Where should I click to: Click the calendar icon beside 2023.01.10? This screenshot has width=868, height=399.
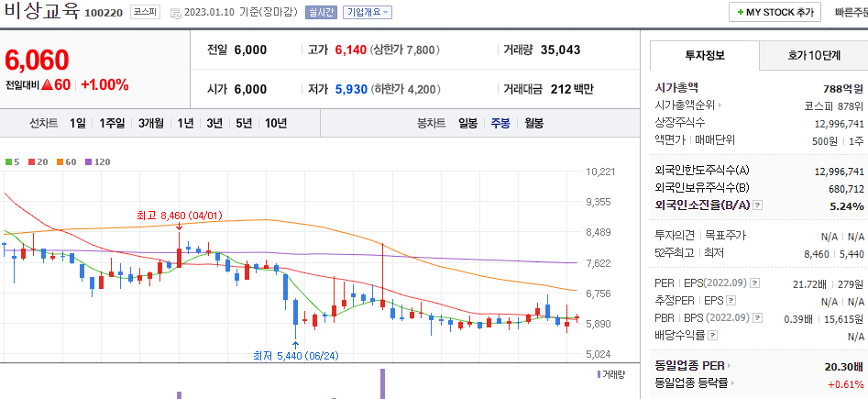[x=175, y=12]
